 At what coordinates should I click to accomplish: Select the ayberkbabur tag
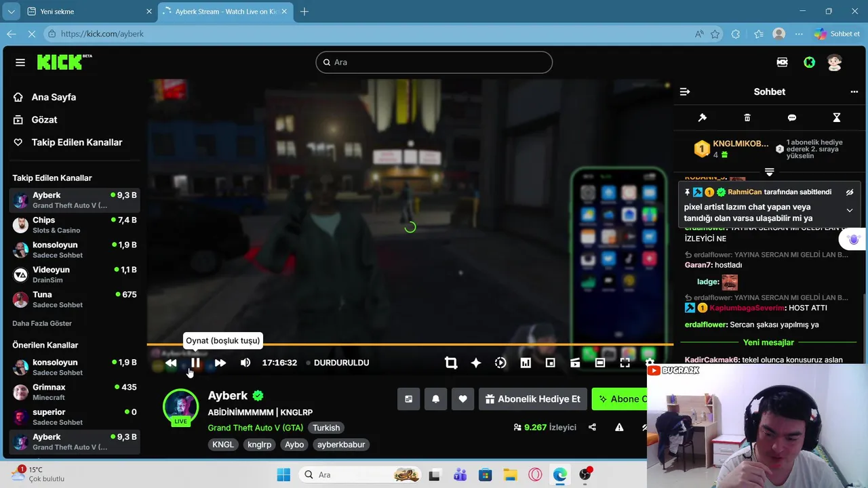pos(341,445)
